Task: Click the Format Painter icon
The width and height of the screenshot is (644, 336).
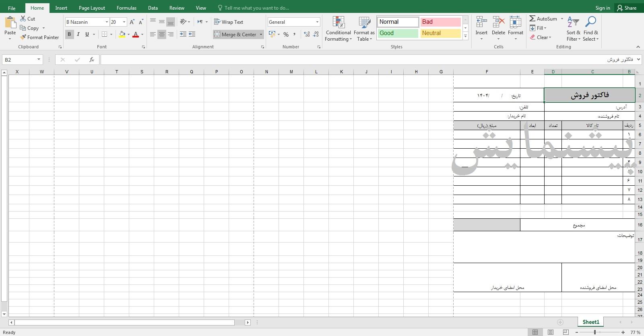Action: click(23, 37)
